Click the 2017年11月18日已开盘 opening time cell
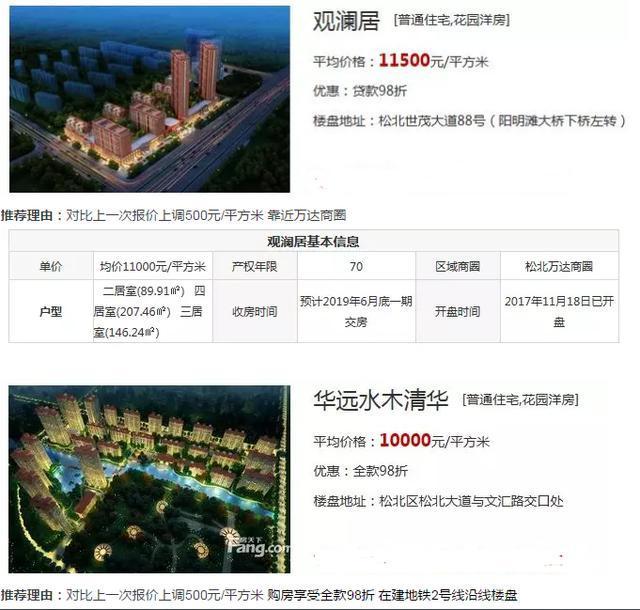This screenshot has width=640, height=610. [559, 312]
